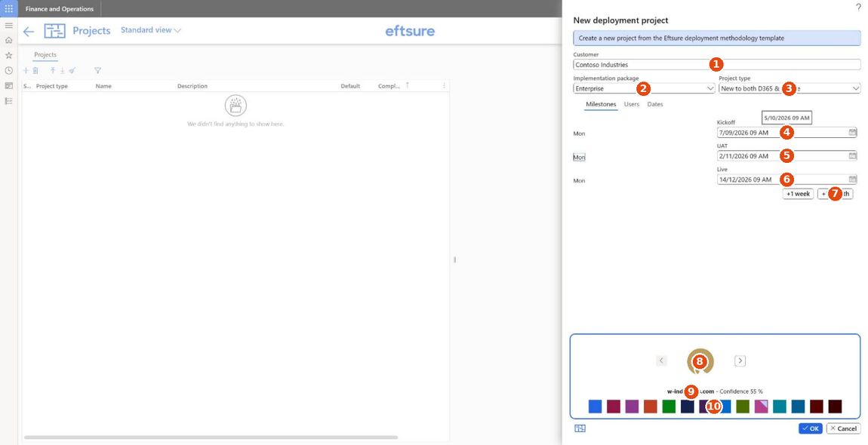This screenshot has height=445, width=868.
Task: Click the Default column header
Action: coord(350,86)
